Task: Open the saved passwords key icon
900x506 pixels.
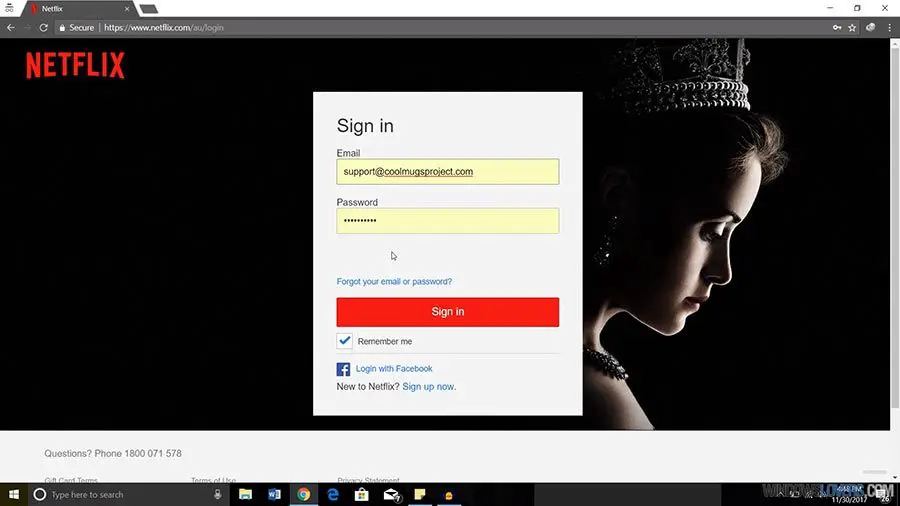Action: [x=837, y=28]
